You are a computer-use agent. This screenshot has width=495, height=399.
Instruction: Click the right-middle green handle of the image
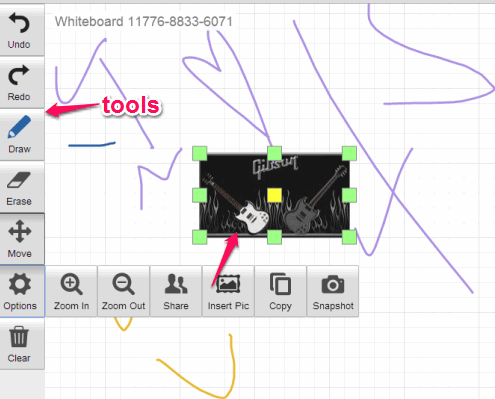pyautogui.click(x=349, y=195)
